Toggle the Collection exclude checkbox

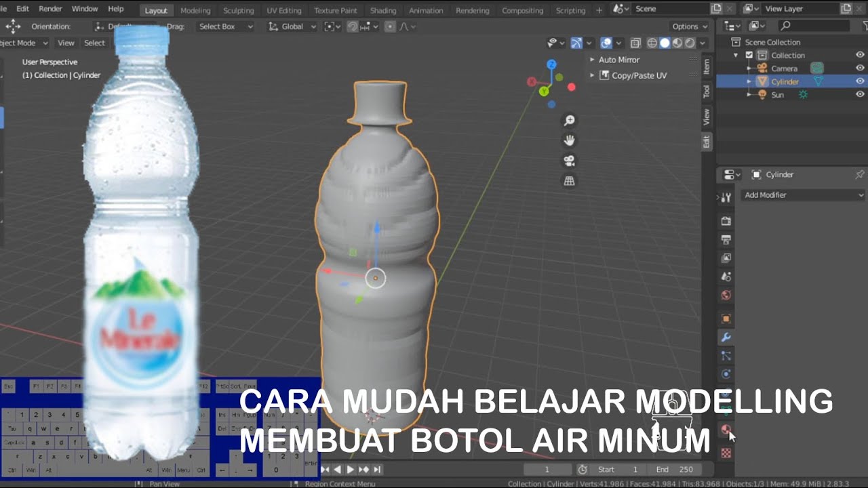[749, 55]
